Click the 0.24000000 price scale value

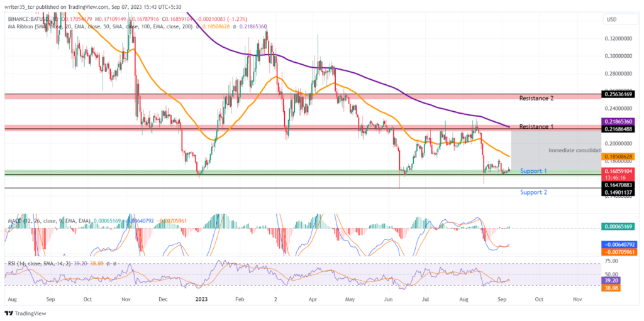click(619, 109)
